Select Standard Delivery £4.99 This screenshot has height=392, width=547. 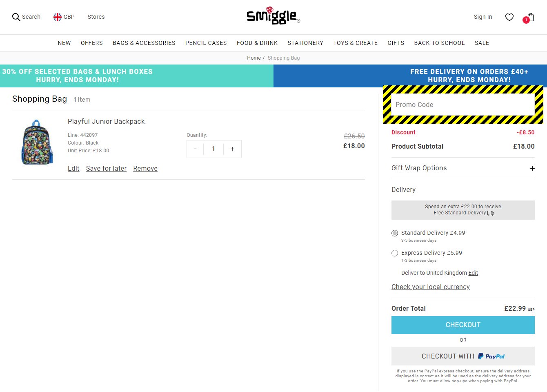click(395, 233)
